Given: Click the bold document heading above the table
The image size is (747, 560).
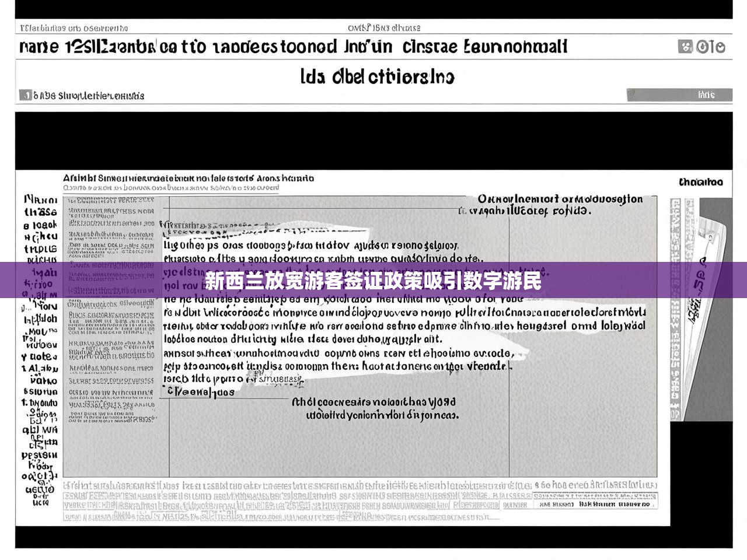Looking at the screenshot, I should 188,178.
